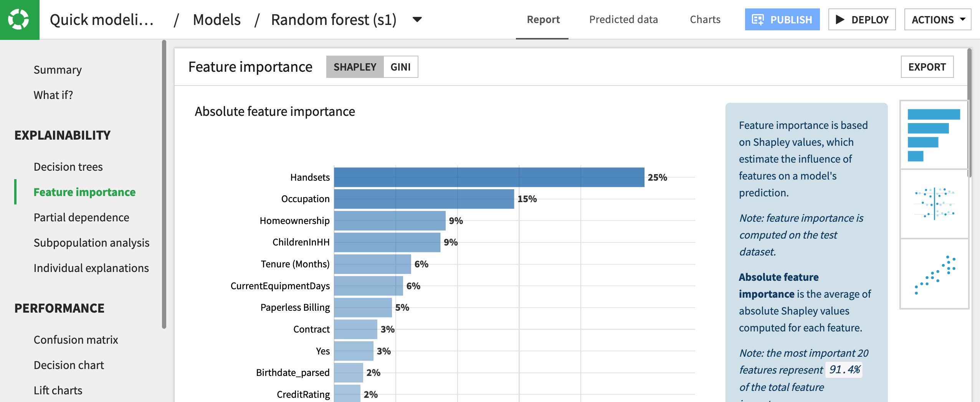Click the play icon on the DEPLOY button
Screen dimensions: 980x402
[x=841, y=19]
